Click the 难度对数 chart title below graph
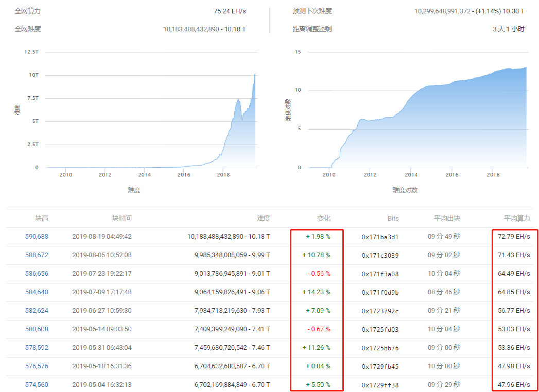The image size is (539, 392). [405, 190]
